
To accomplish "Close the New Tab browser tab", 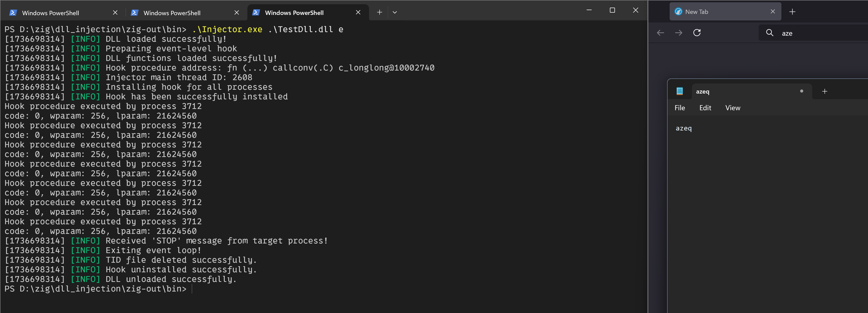I will coord(773,12).
